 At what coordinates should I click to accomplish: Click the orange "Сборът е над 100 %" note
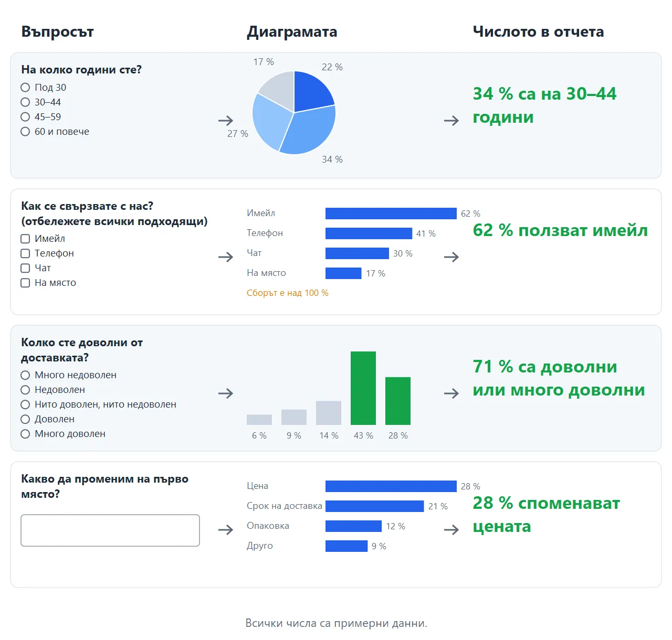(x=288, y=293)
